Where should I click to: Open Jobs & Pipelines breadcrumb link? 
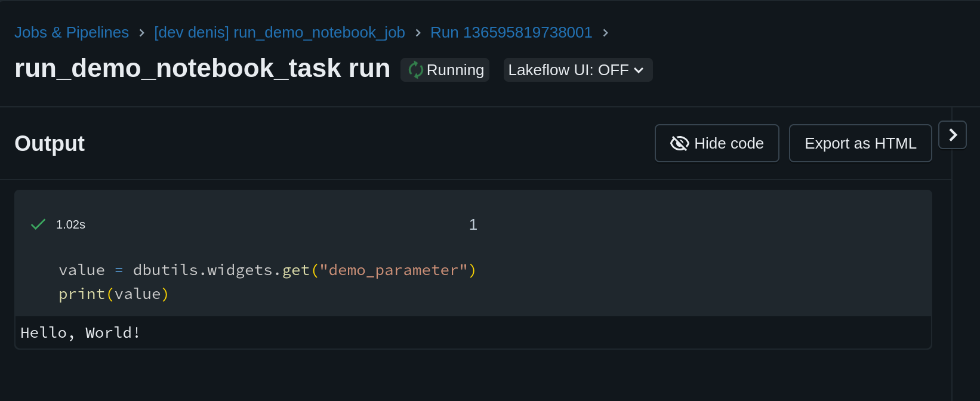(x=72, y=32)
